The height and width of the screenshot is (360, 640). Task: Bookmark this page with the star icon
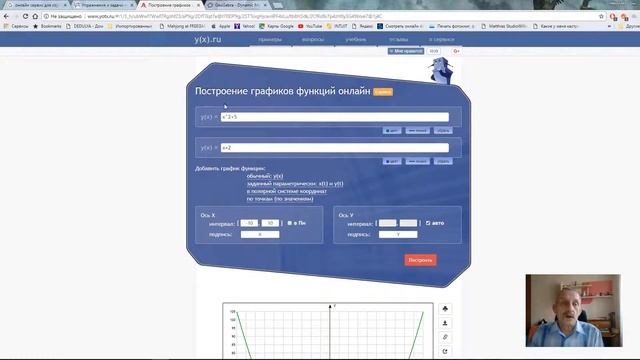601,16
